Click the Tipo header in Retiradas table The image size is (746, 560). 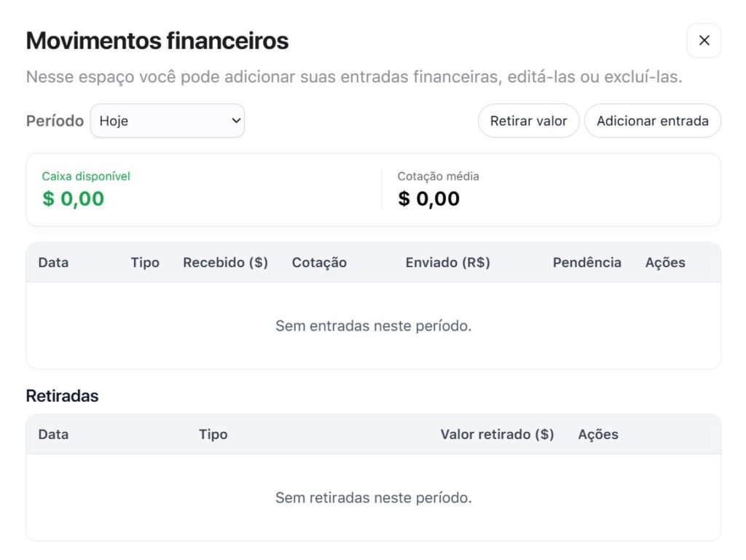[x=213, y=435]
